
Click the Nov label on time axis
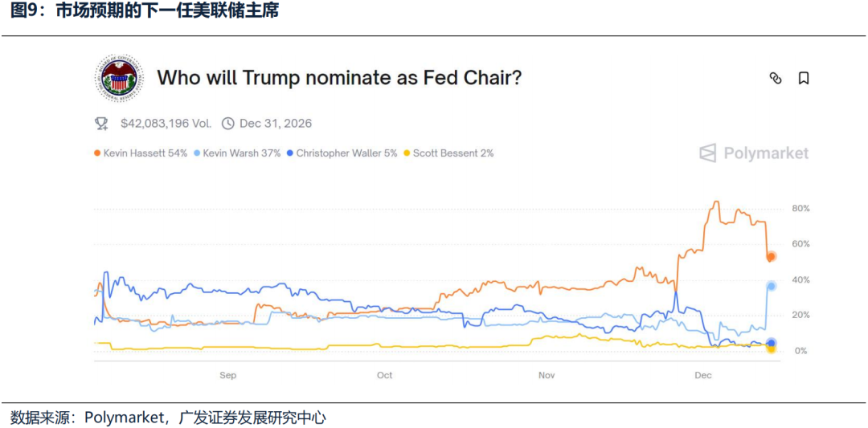click(547, 375)
